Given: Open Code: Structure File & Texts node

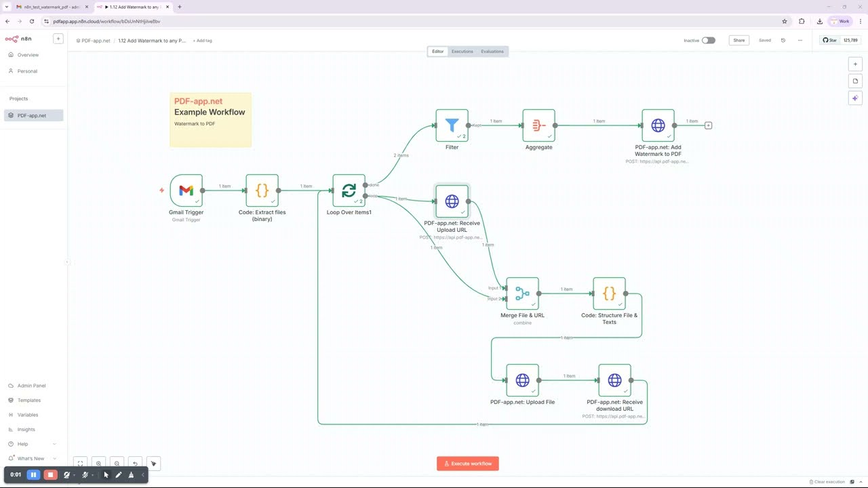Looking at the screenshot, I should 609,293.
